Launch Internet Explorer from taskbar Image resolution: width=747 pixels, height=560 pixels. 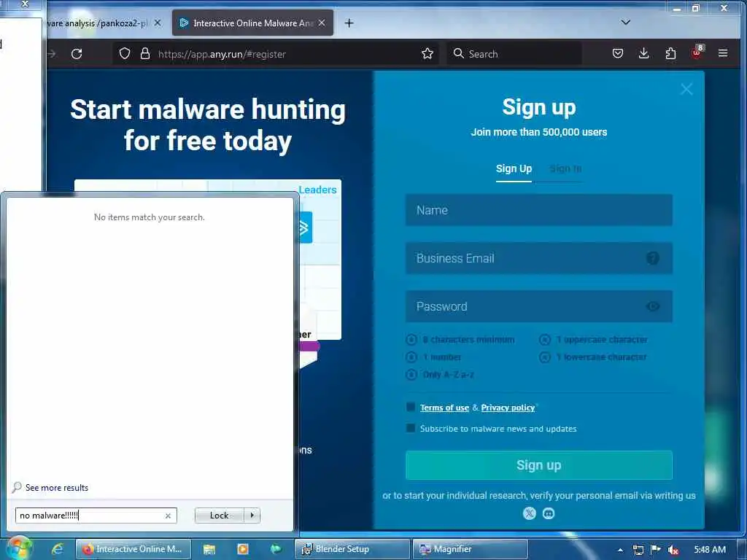click(x=58, y=549)
